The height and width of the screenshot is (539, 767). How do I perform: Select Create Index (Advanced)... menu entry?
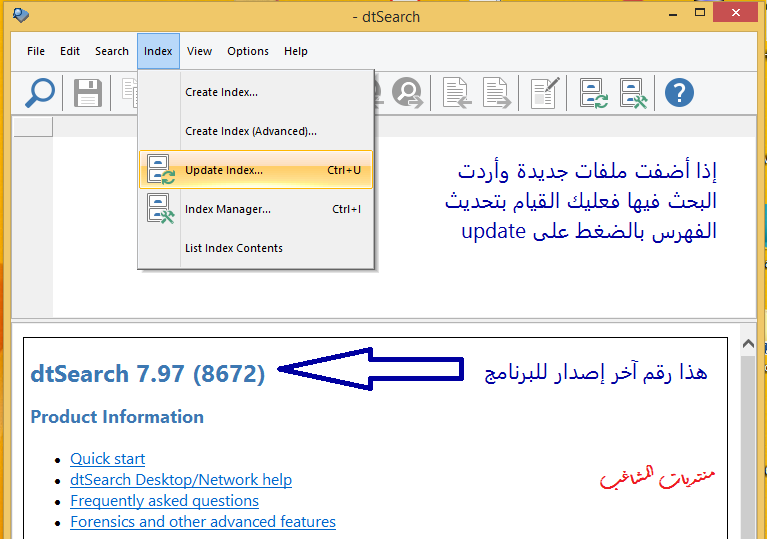coord(250,131)
